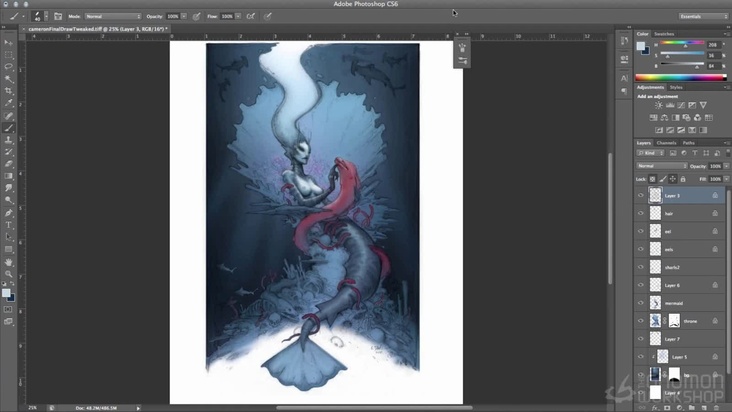Toggle visibility of mermaid layer

click(641, 303)
